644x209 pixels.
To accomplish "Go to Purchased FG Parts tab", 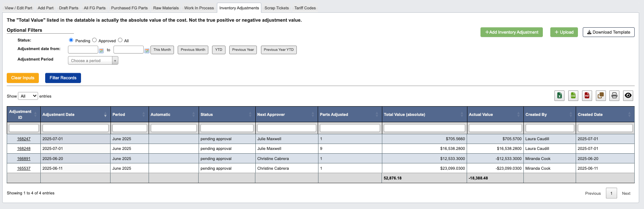I will pyautogui.click(x=129, y=8).
